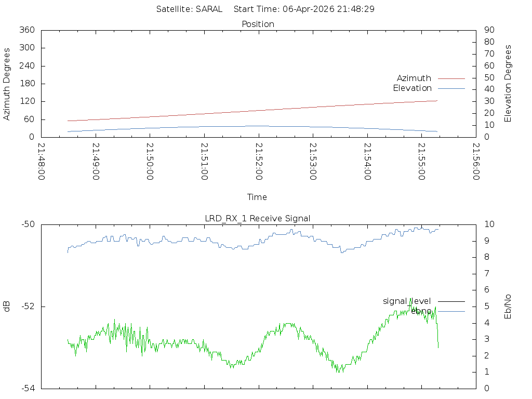Click the signal_level legend label

pos(407,301)
